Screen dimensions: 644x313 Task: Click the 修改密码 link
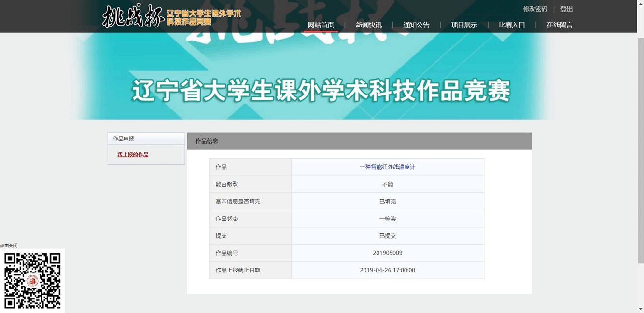tap(535, 9)
